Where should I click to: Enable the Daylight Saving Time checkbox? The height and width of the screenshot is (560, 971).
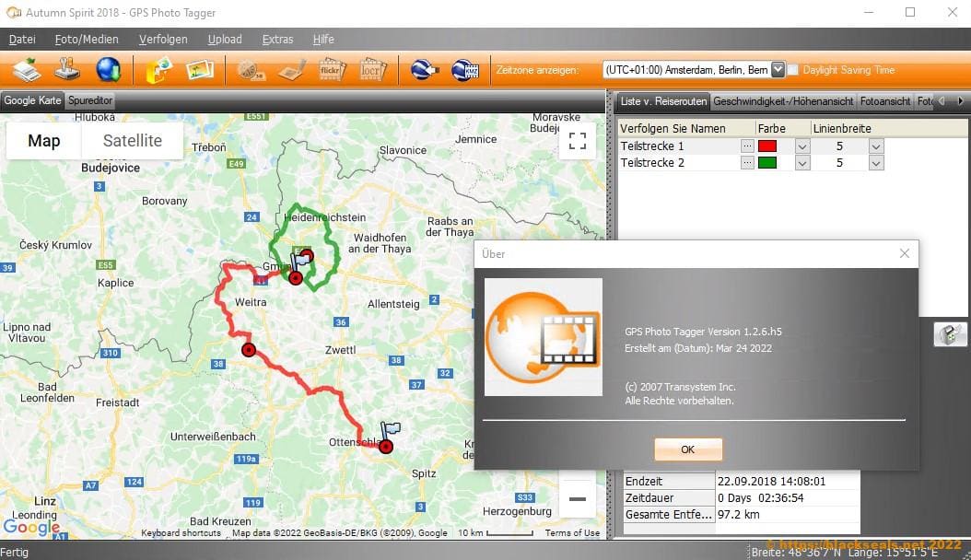click(x=793, y=70)
